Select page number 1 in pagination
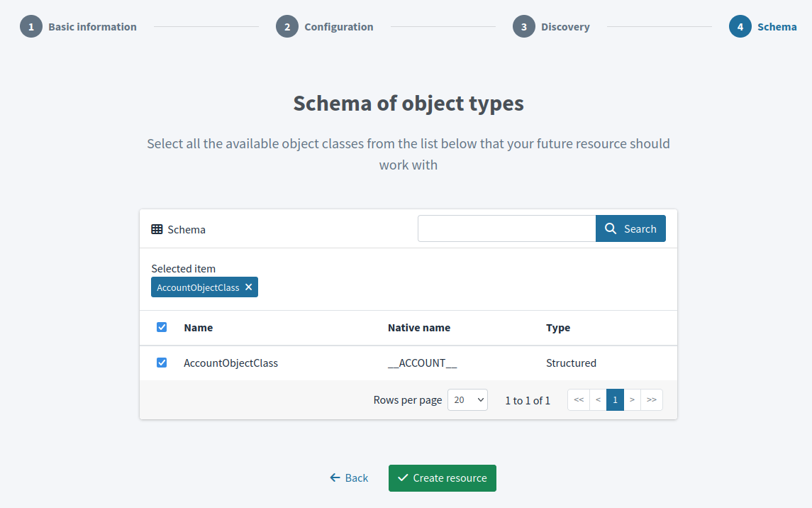Image resolution: width=812 pixels, height=508 pixels. [615, 399]
